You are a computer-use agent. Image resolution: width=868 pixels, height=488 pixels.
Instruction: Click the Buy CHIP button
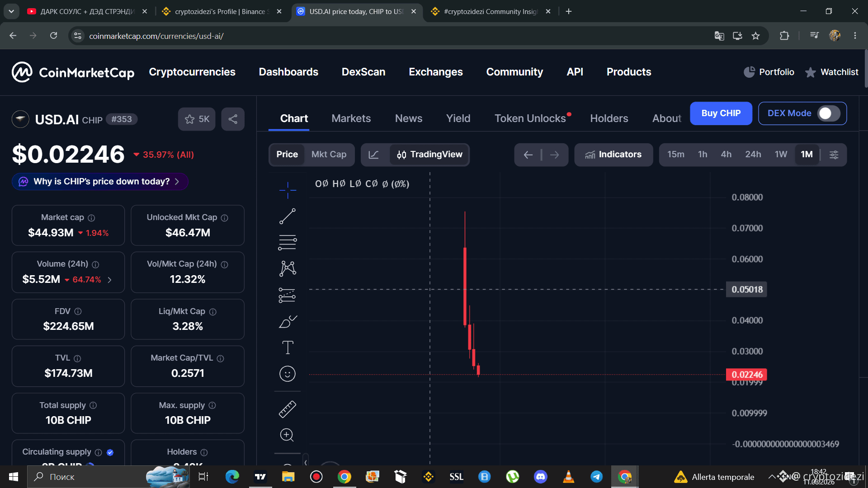pos(721,113)
